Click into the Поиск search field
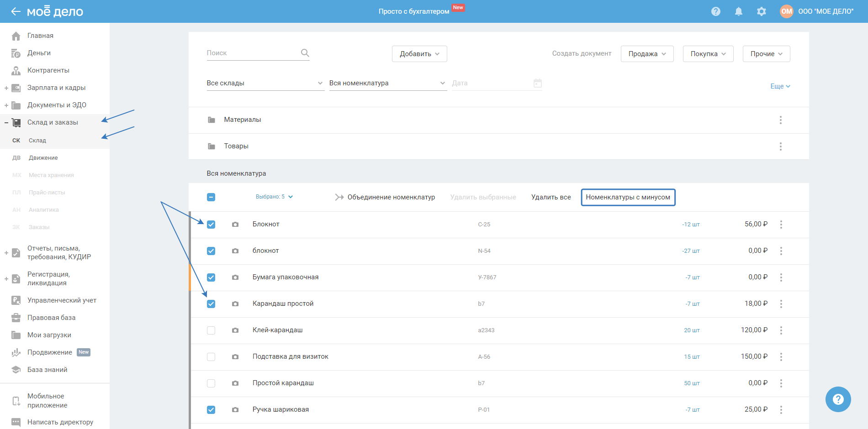This screenshot has height=429, width=868. [x=251, y=53]
